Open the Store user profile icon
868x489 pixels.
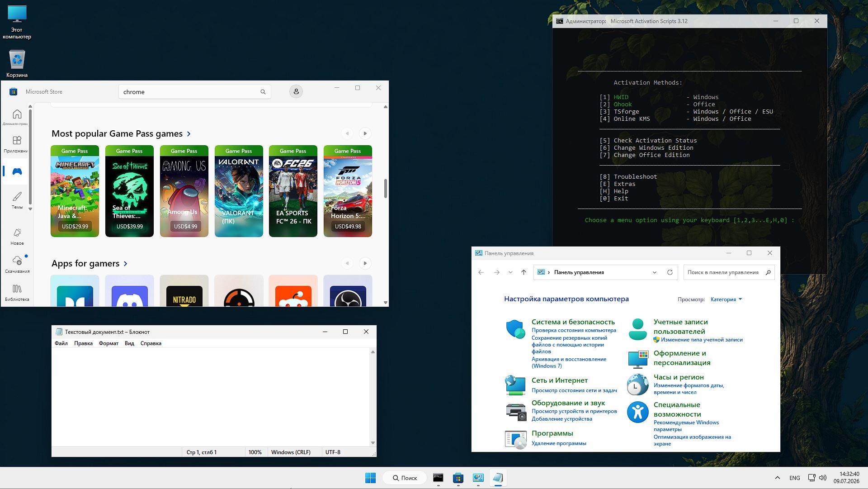[296, 91]
